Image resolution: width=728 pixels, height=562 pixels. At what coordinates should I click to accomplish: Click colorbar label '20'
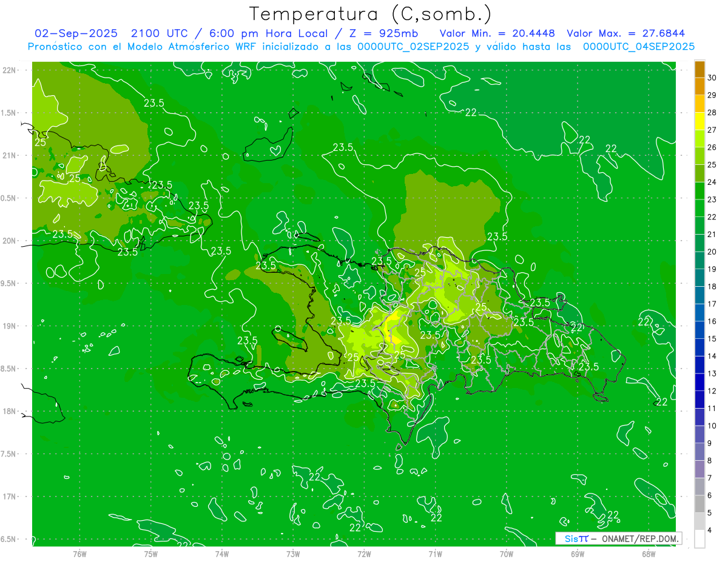tap(712, 252)
